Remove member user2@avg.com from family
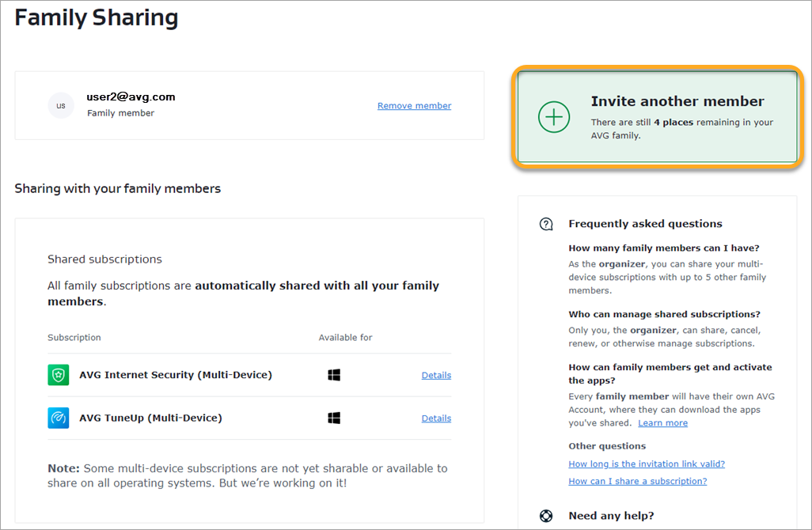The width and height of the screenshot is (812, 530). pyautogui.click(x=414, y=106)
